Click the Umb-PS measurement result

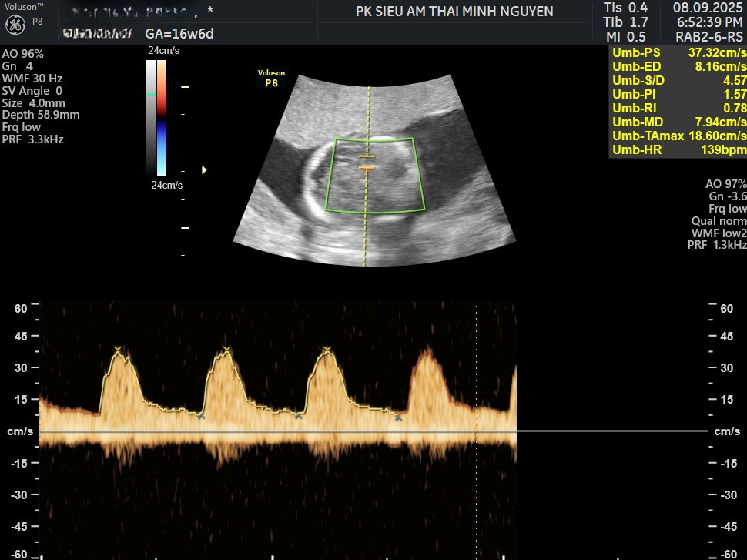click(678, 53)
